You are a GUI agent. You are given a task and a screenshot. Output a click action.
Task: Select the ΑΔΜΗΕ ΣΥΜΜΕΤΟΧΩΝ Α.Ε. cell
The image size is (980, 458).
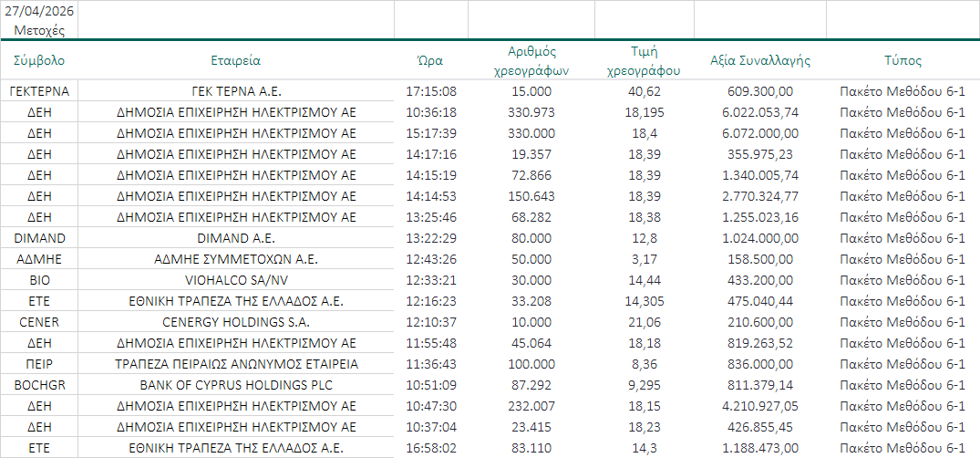(236, 259)
